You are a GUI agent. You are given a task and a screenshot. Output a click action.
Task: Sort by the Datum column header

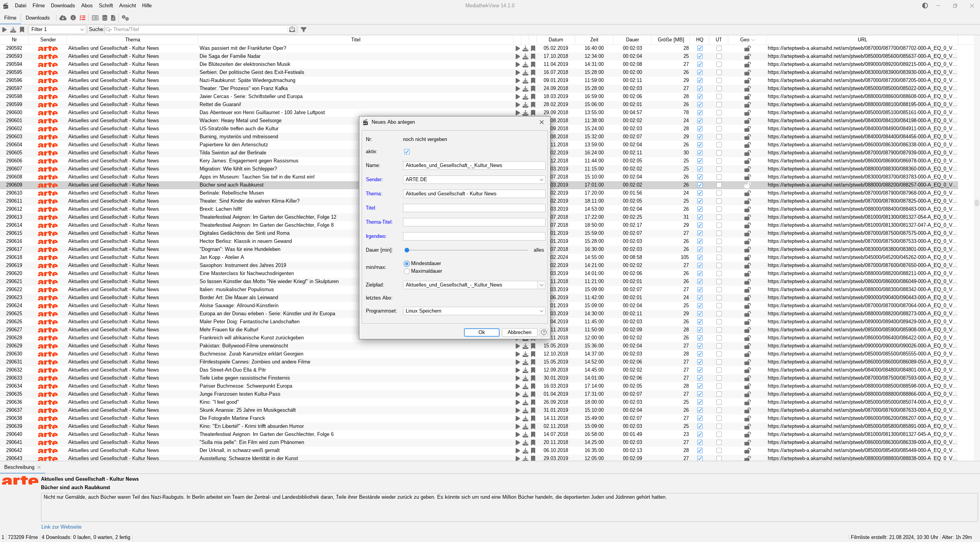(556, 40)
